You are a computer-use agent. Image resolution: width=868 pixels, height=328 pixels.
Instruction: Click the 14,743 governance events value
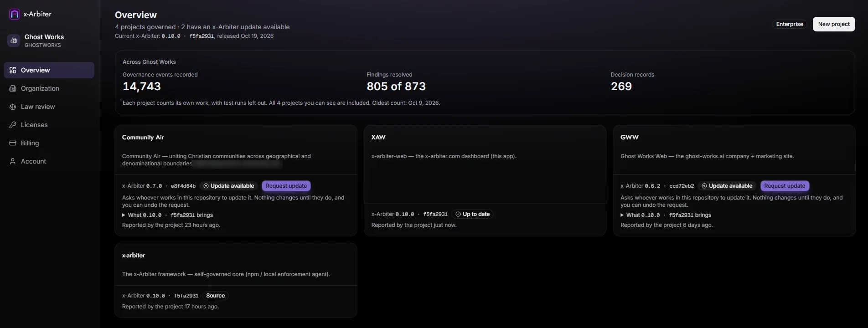tap(142, 87)
